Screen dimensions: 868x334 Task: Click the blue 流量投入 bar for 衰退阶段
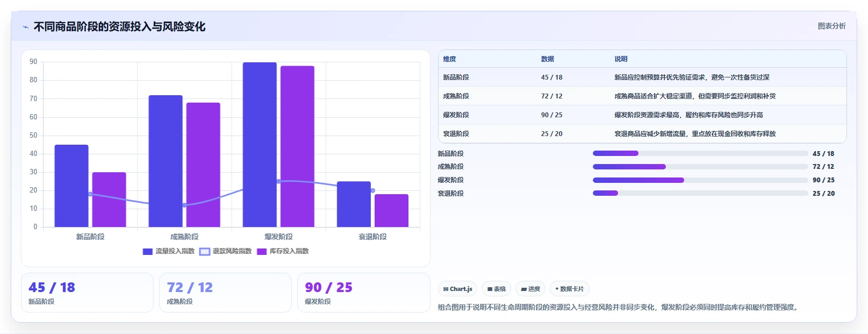point(354,204)
